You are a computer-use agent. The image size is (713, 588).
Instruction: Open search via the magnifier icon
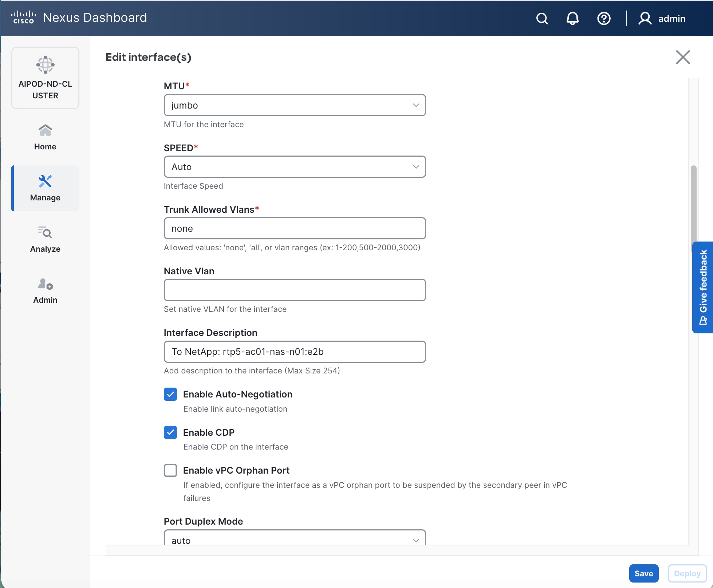(542, 18)
